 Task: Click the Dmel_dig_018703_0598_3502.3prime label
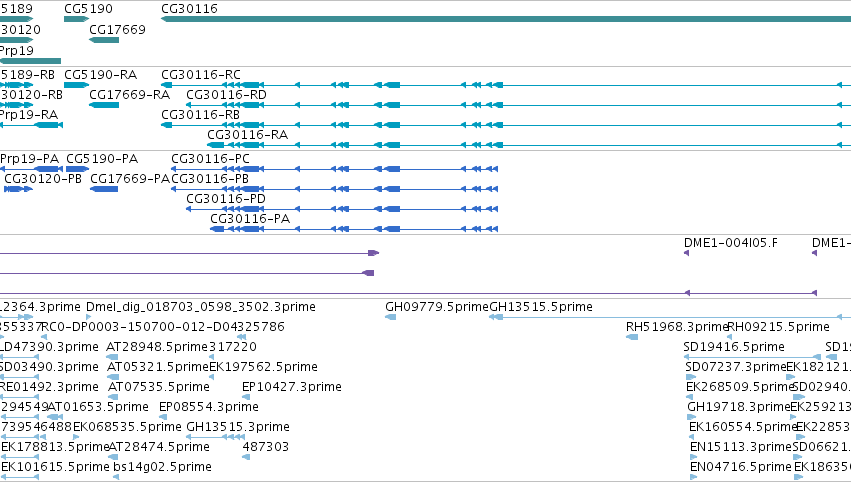click(201, 307)
